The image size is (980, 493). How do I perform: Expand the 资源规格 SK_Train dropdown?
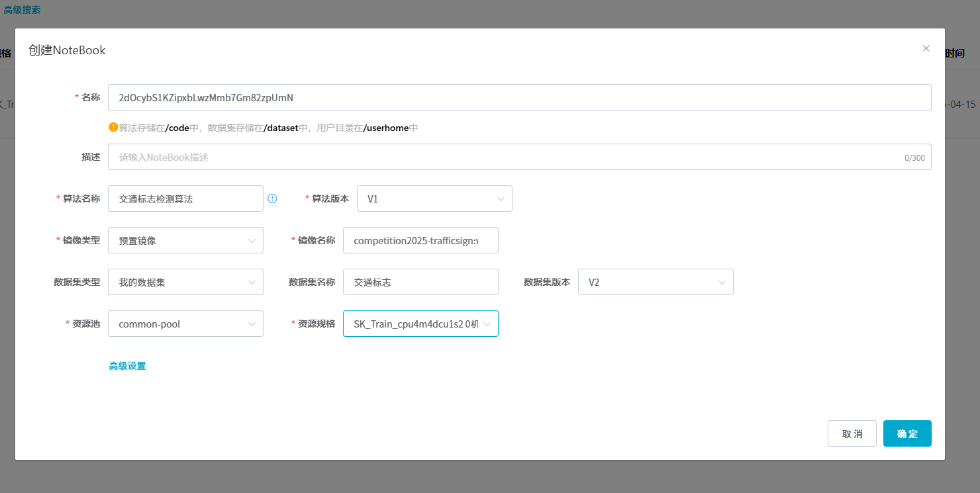[x=420, y=324]
